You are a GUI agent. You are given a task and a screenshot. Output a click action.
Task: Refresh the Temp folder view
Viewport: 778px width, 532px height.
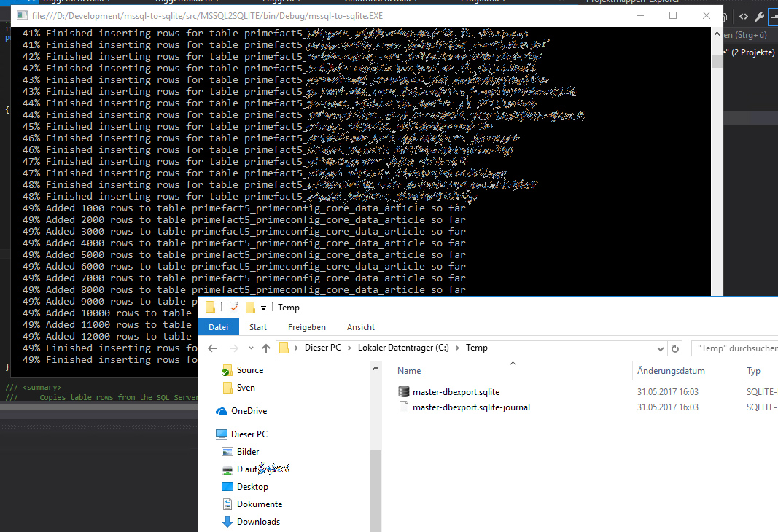coord(674,348)
